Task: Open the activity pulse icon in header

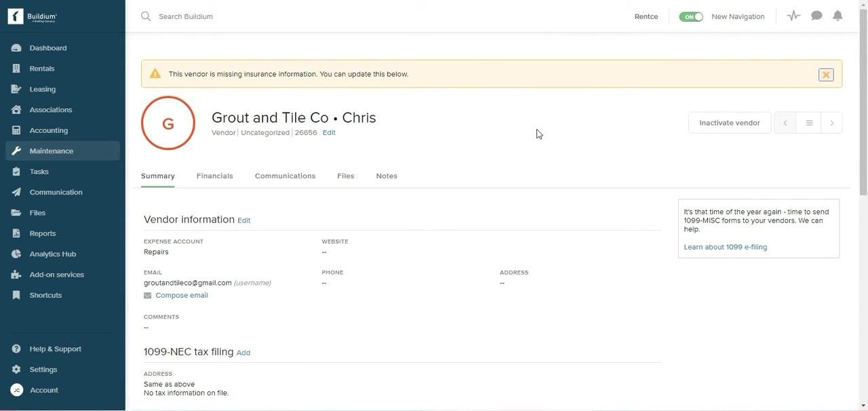Action: (793, 16)
